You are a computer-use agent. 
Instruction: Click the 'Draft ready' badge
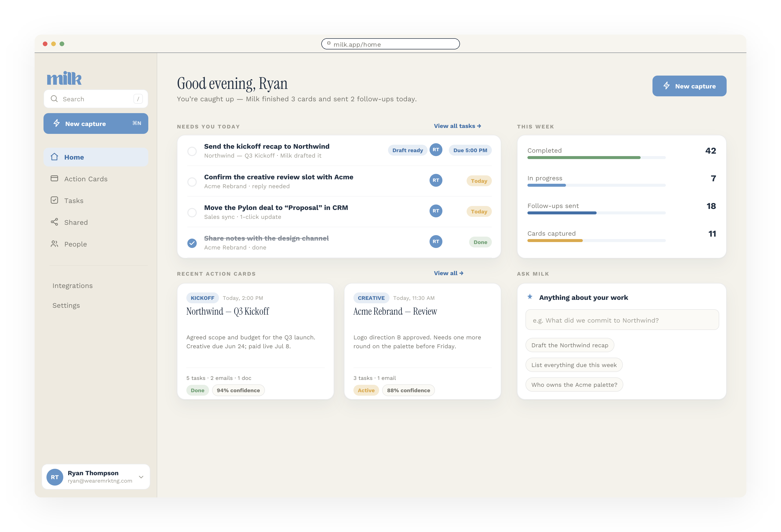(408, 150)
